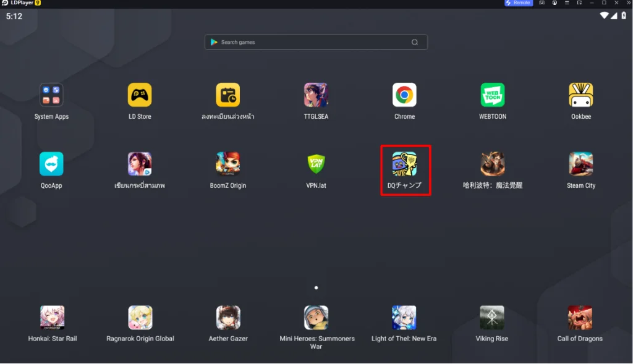Click the magnifier icon in search bar
Viewport: 633px width, 364px height.
415,42
